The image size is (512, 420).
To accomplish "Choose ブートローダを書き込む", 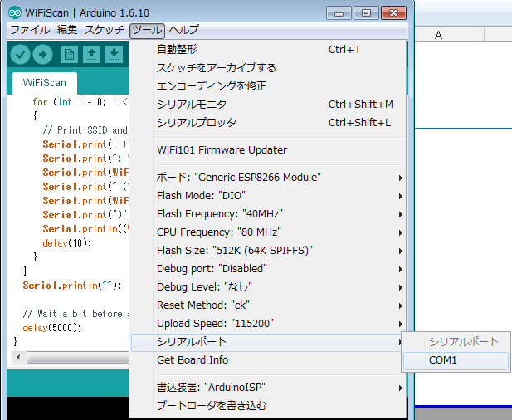I will coord(268,406).
